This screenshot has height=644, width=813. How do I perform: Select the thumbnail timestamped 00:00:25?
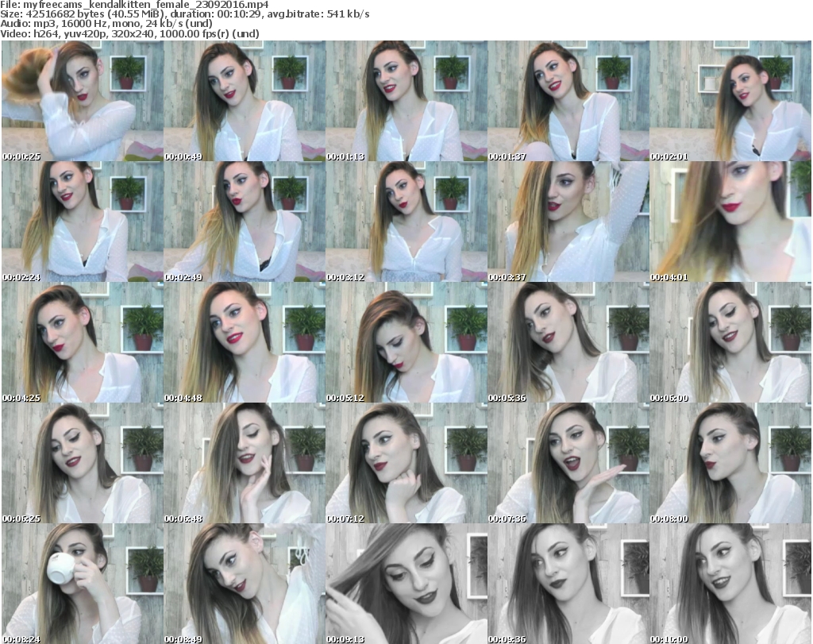tap(83, 101)
